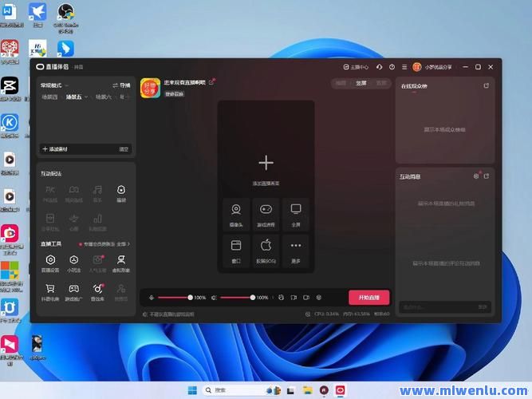The image size is (532, 399).
Task: Click the send button in chat box
Action: pyautogui.click(x=483, y=307)
